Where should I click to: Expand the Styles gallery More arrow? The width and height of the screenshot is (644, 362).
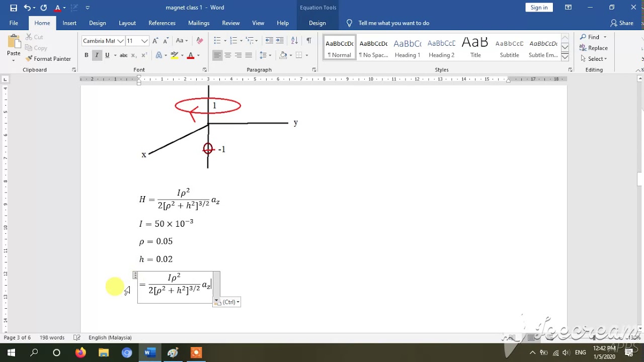[565, 57]
